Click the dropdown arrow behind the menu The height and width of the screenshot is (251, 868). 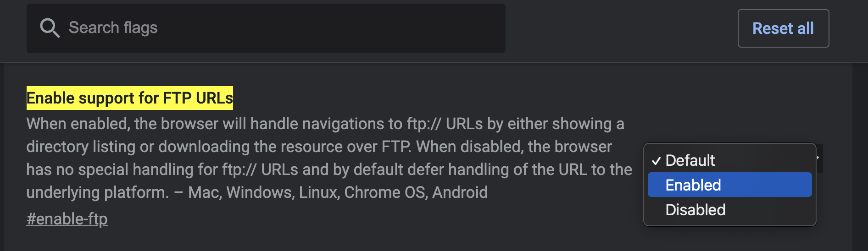[819, 158]
